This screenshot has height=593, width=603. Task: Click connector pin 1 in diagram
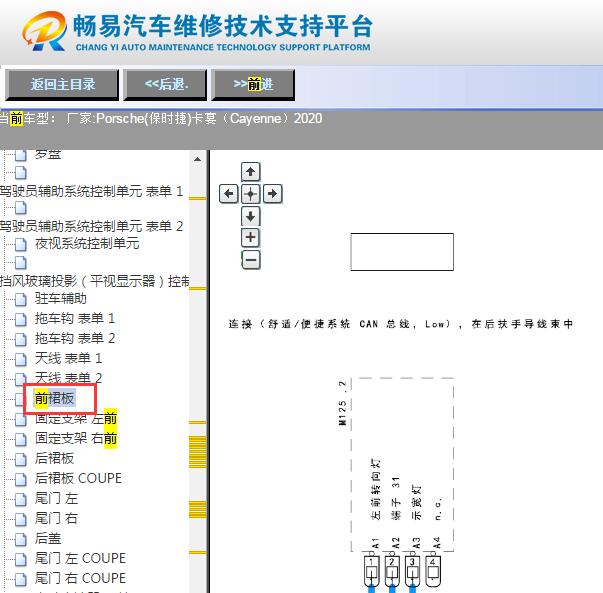coord(371,570)
